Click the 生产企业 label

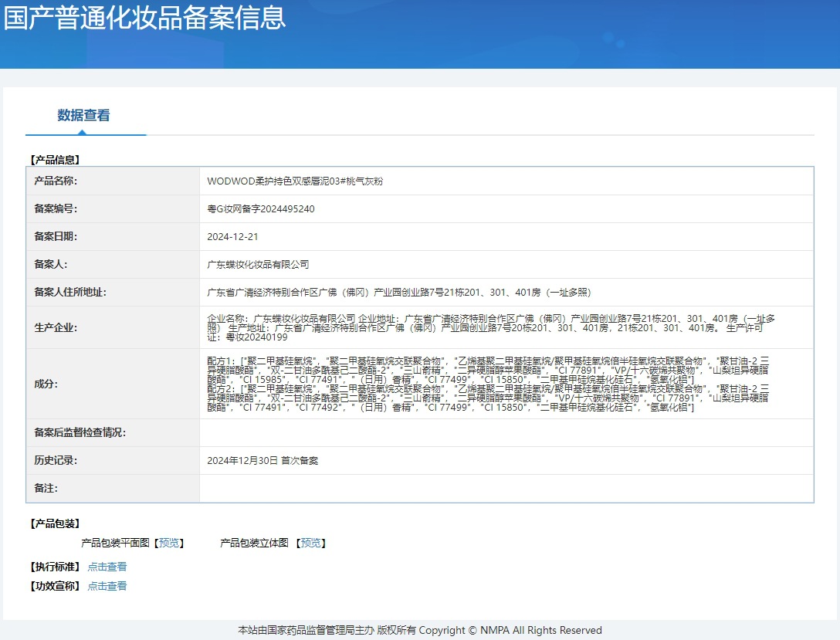pyautogui.click(x=56, y=328)
